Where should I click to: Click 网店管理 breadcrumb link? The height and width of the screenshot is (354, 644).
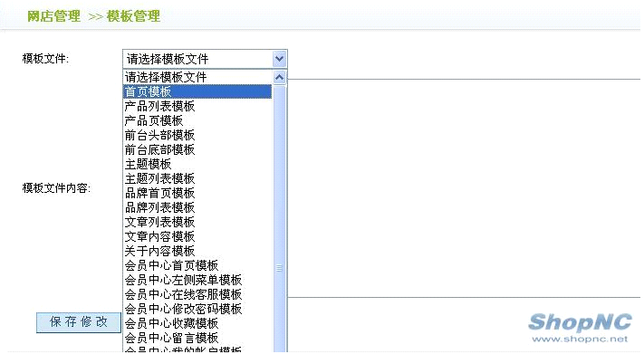click(53, 16)
